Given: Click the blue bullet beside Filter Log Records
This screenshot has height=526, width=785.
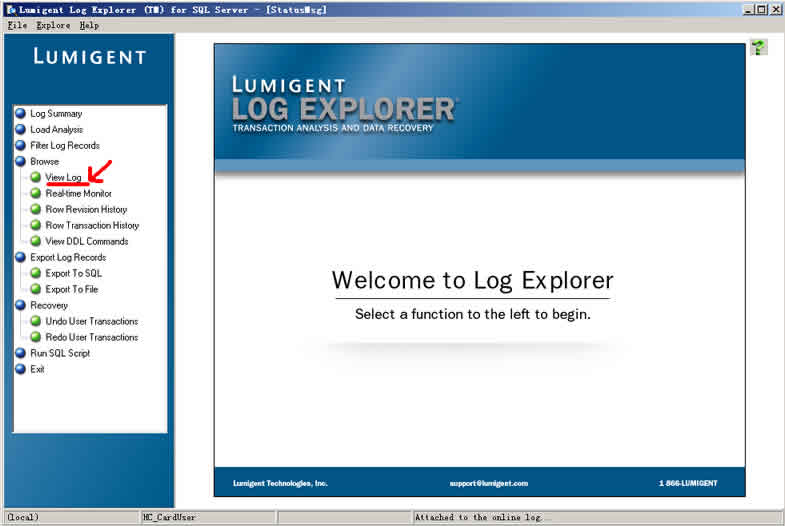Looking at the screenshot, I should pos(21,146).
